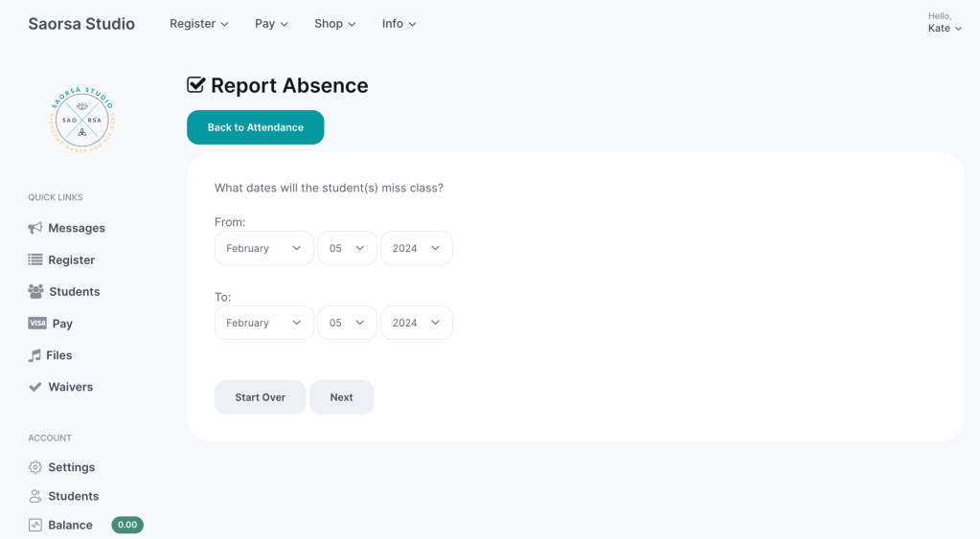980x539 pixels.
Task: Click the Settings gear icon
Action: [35, 467]
